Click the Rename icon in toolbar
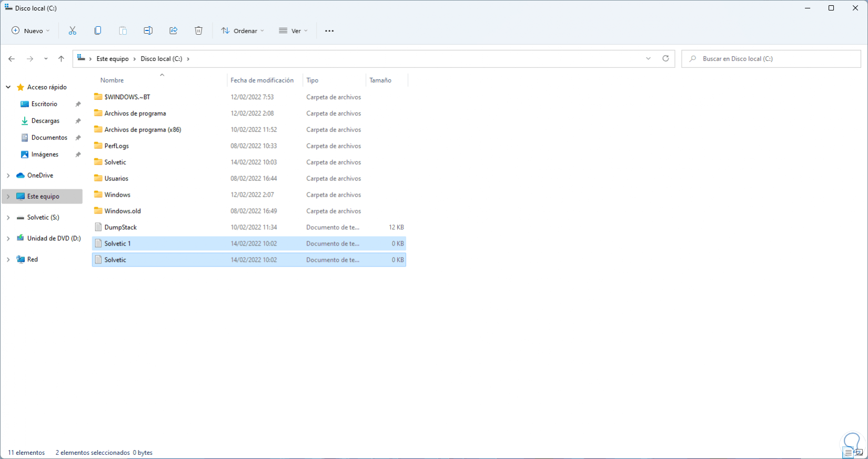The image size is (868, 459). coord(148,30)
